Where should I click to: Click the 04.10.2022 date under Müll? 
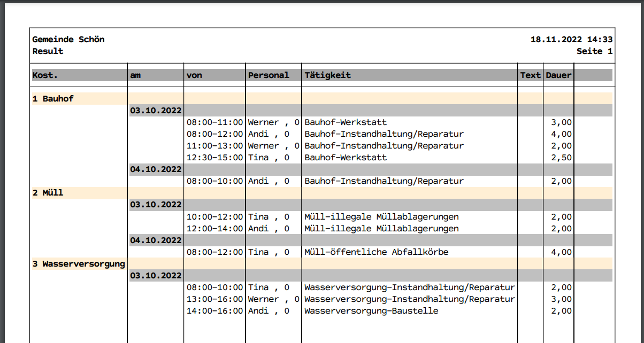tap(156, 240)
